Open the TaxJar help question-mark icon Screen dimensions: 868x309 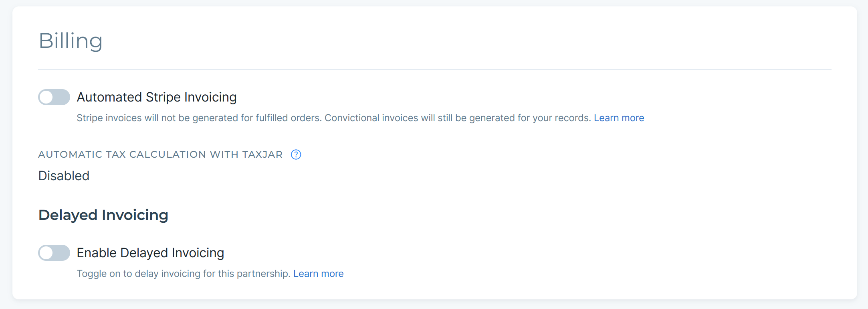coord(296,154)
